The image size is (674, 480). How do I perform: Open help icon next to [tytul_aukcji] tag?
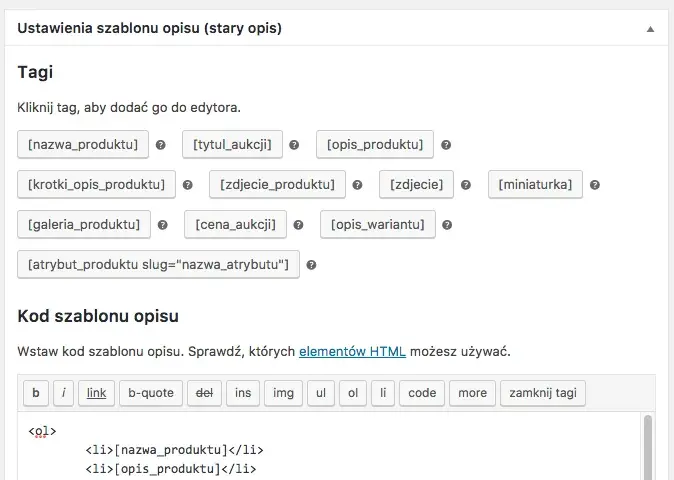coord(294,145)
